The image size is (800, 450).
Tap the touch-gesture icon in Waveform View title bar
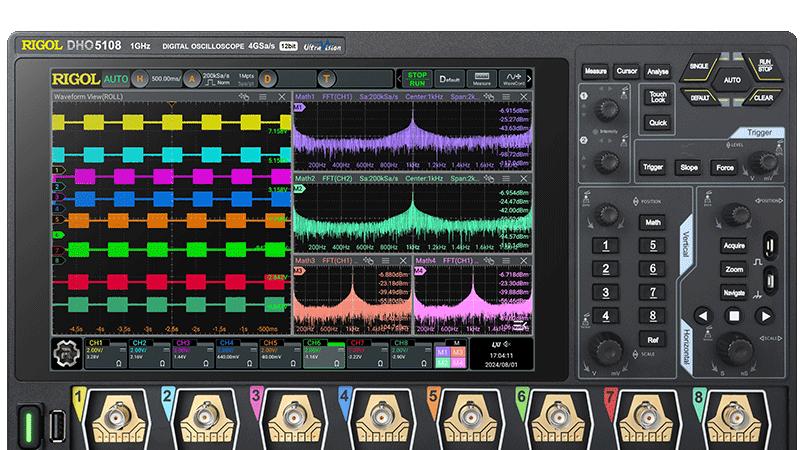tap(244, 96)
